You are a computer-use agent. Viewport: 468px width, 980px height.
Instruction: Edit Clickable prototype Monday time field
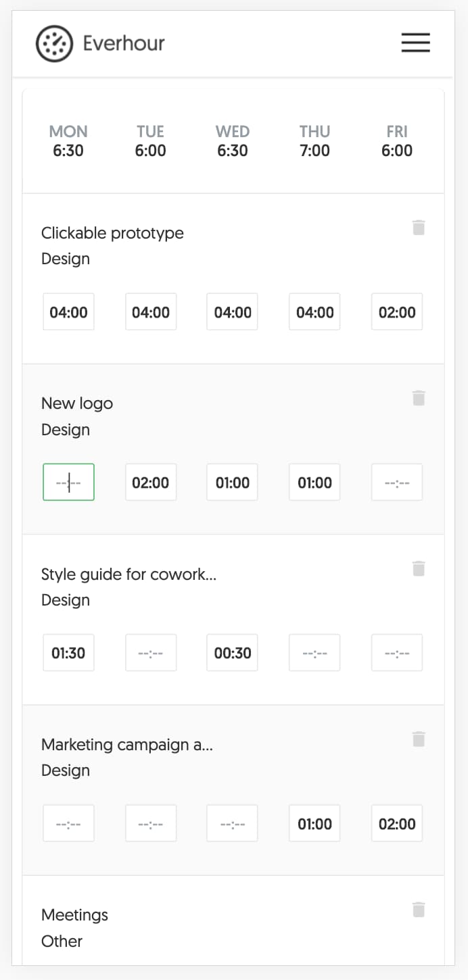point(68,312)
